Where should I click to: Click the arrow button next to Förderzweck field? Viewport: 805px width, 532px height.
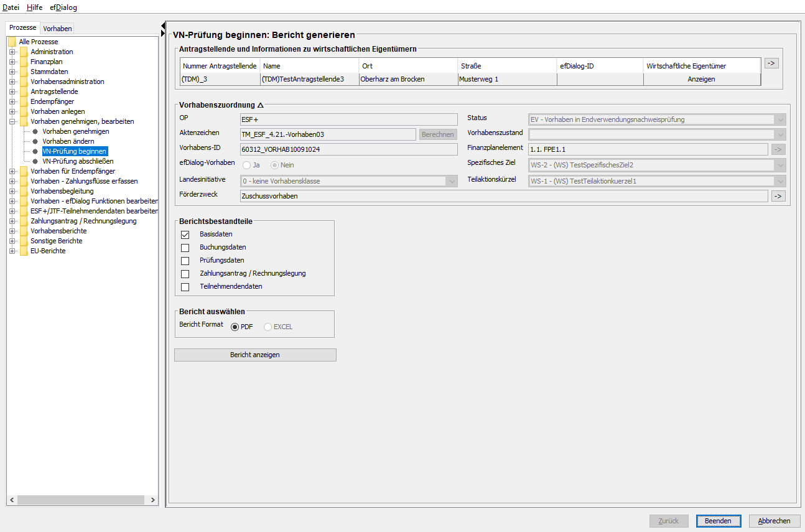click(778, 196)
